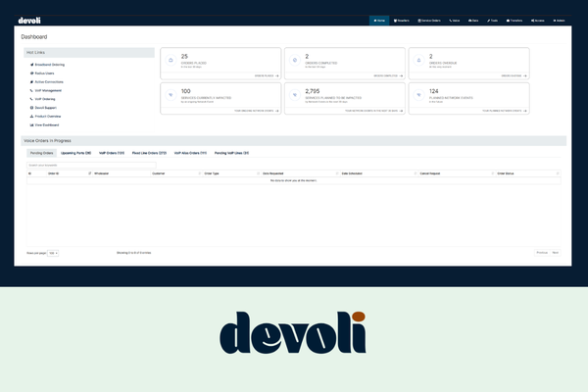Switch to the VoIP Alias Orders tab
588x392 pixels.
tap(190, 153)
